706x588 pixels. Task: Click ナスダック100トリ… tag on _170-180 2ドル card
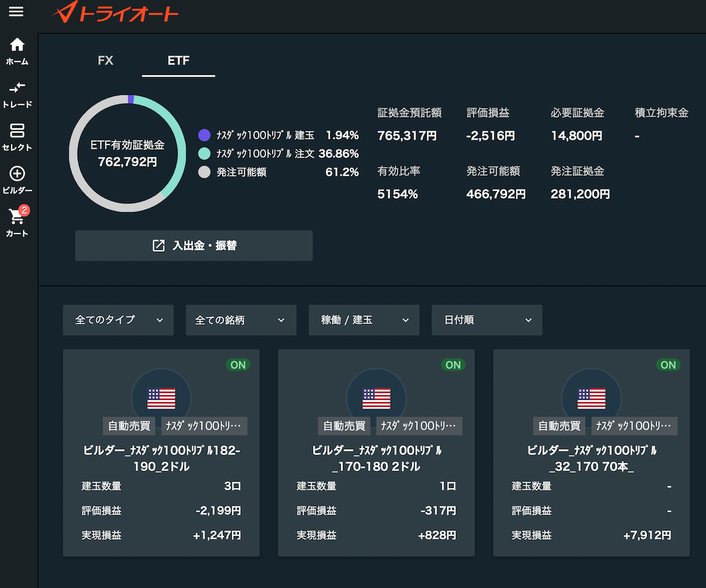(419, 426)
